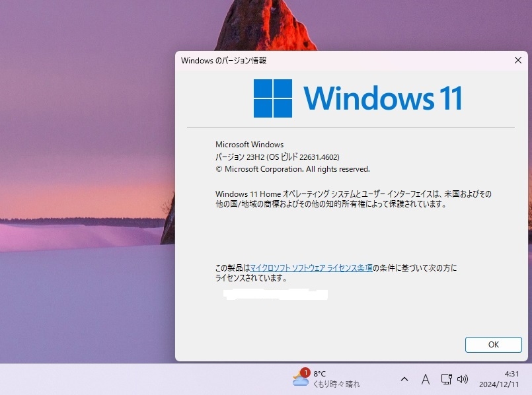The width and height of the screenshot is (532, 395).
Task: Switch the IME input mode indicator A
Action: pos(426,379)
